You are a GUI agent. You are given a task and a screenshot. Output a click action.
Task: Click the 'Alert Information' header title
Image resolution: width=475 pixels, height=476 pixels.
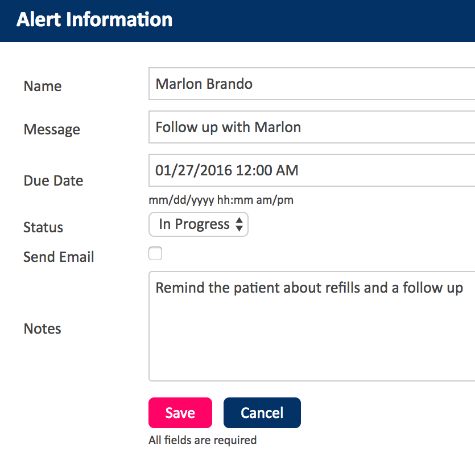[x=94, y=20]
